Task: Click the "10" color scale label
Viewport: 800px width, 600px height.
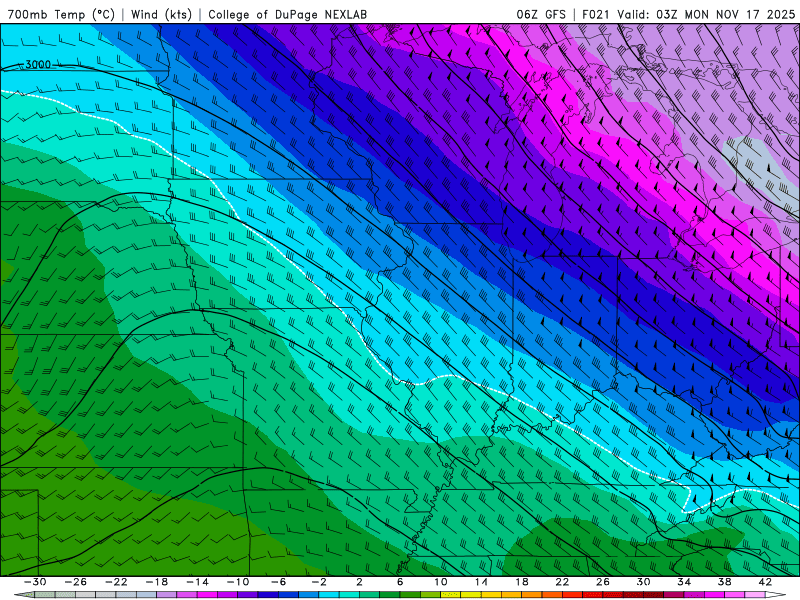Action: [x=440, y=582]
